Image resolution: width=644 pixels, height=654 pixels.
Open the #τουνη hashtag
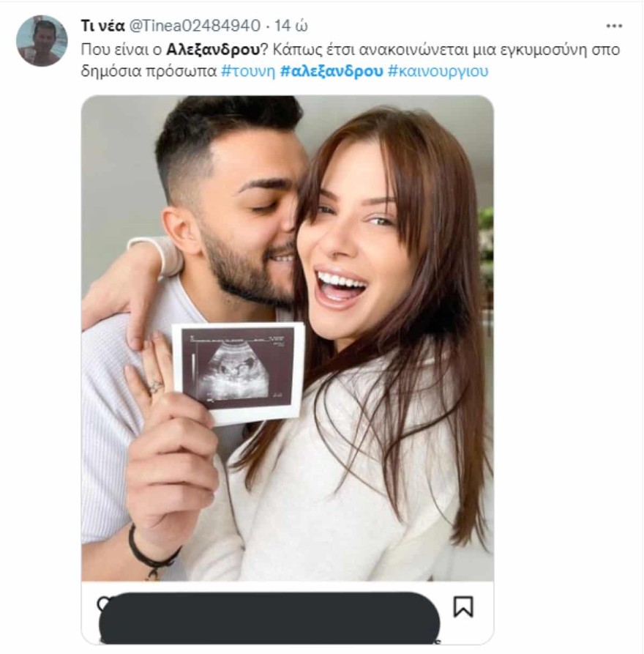point(247,72)
